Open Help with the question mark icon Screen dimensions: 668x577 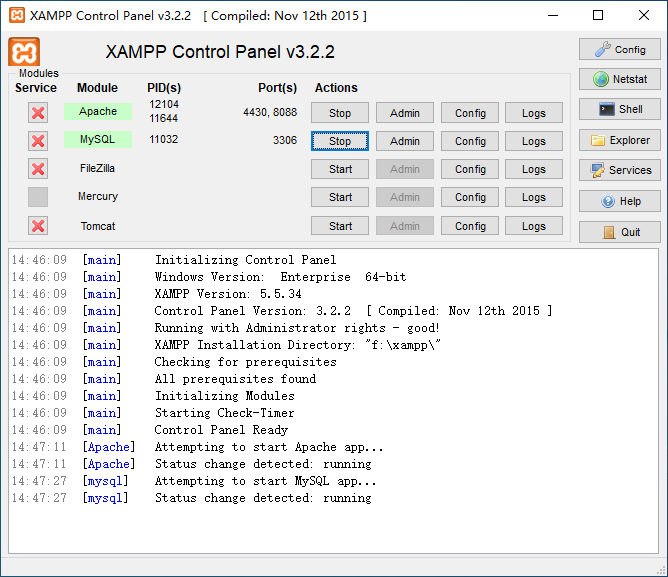[x=619, y=201]
